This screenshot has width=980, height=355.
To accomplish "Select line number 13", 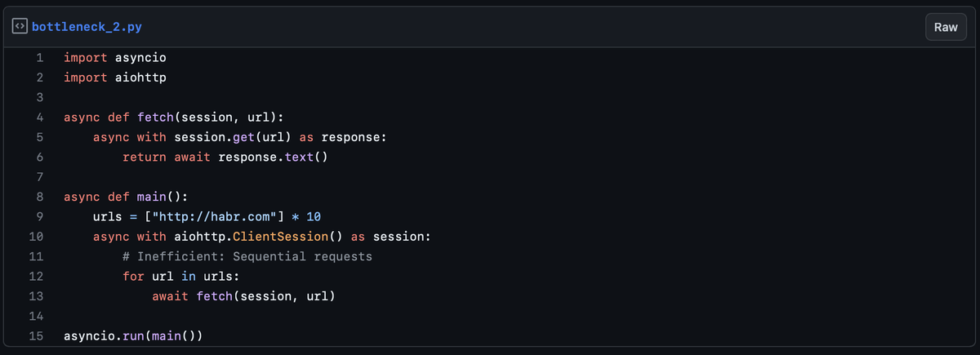I will pyautogui.click(x=36, y=296).
